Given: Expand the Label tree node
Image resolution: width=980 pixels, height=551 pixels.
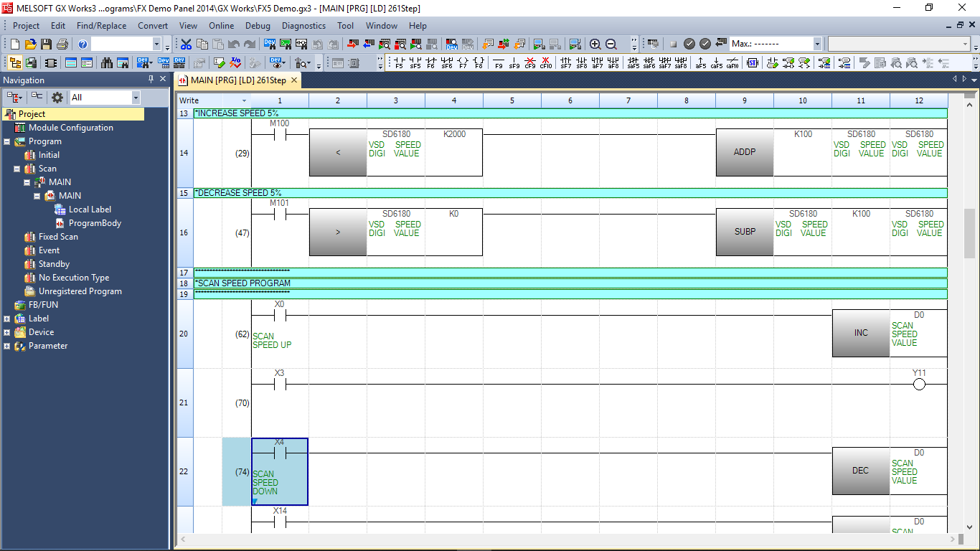Looking at the screenshot, I should click(7, 319).
